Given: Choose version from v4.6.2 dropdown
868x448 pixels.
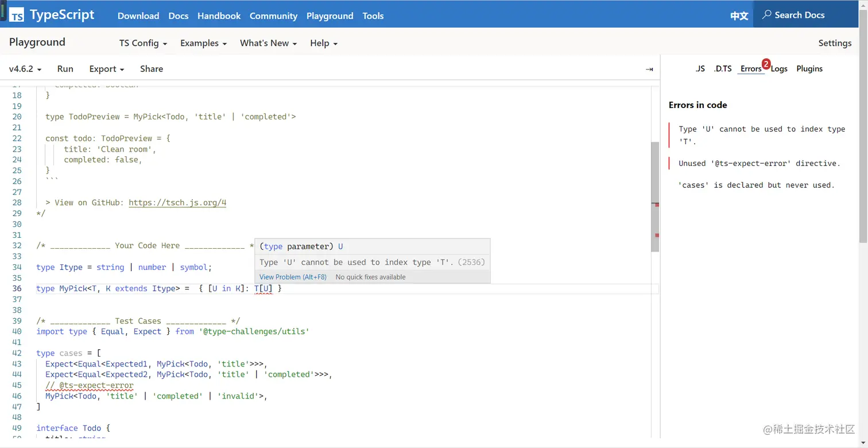Looking at the screenshot, I should (x=25, y=69).
